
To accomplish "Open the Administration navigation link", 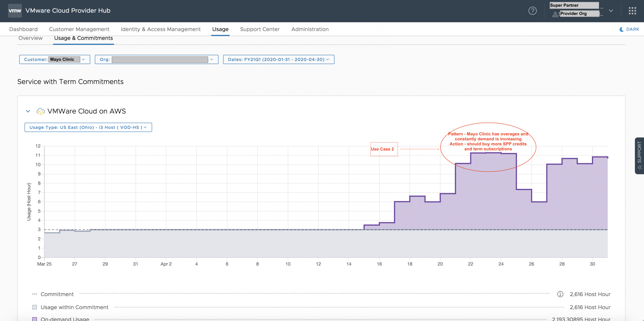I will (x=310, y=29).
